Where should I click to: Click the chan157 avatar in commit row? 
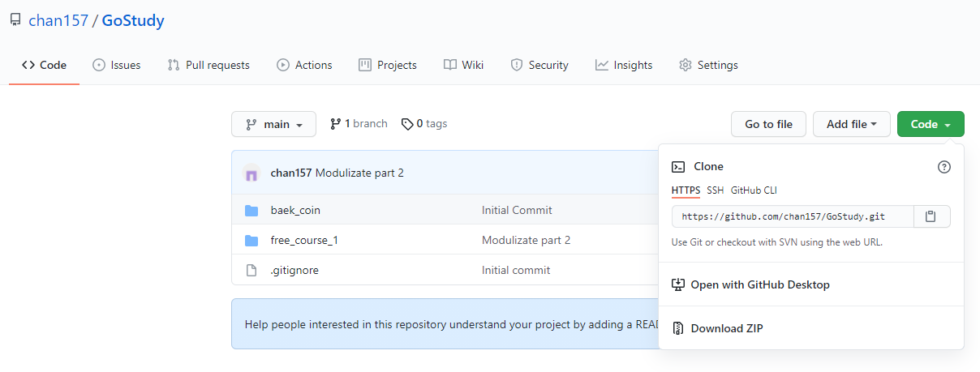[251, 173]
